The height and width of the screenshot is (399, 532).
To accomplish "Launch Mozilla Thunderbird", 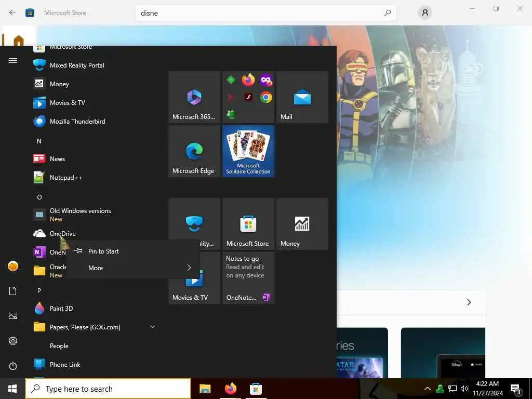I will coord(95,121).
